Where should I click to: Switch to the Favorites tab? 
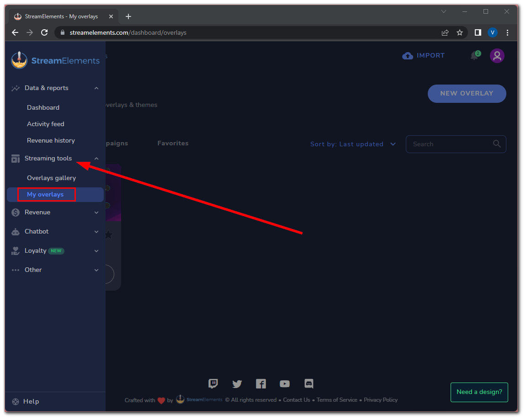(x=173, y=143)
